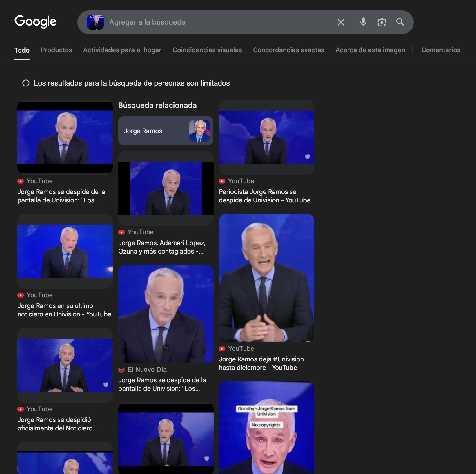The height and width of the screenshot is (474, 476).
Task: Clear the search with the X icon
Action: [x=341, y=22]
